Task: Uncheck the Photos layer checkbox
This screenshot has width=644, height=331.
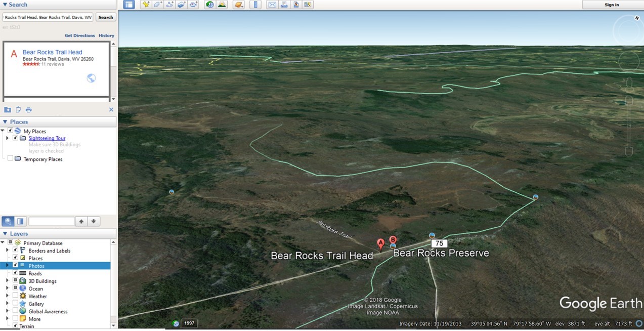Action: [x=15, y=265]
